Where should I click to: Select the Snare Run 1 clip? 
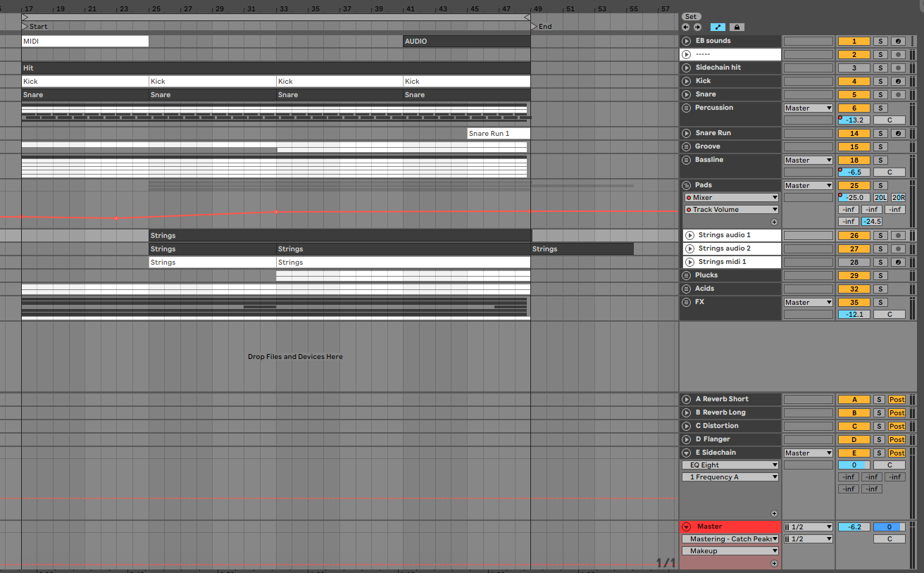[499, 134]
